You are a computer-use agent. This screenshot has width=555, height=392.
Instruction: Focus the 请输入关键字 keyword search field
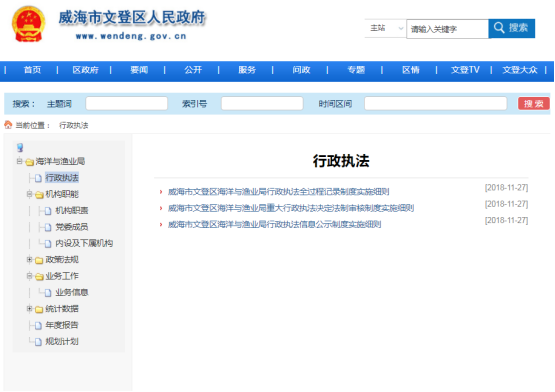[447, 29]
